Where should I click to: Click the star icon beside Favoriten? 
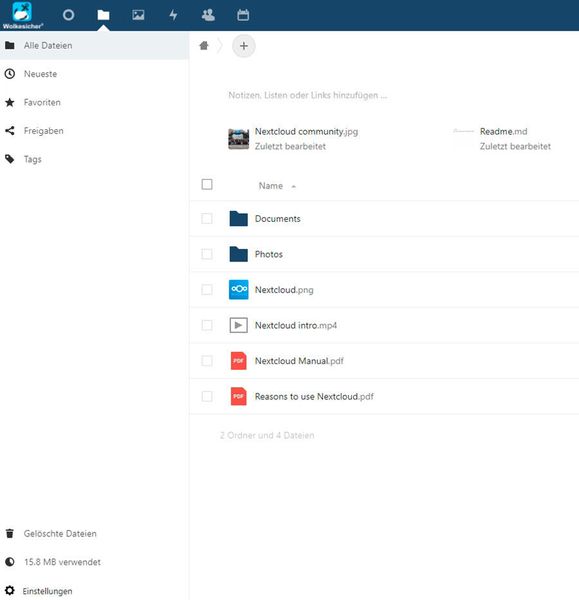point(10,102)
